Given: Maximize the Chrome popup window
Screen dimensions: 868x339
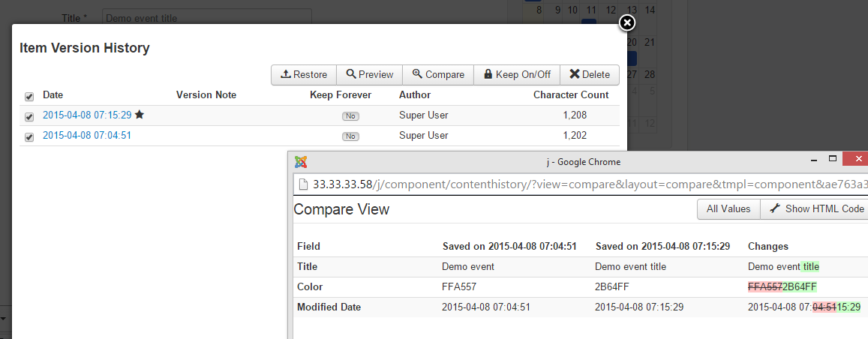Looking at the screenshot, I should point(832,160).
